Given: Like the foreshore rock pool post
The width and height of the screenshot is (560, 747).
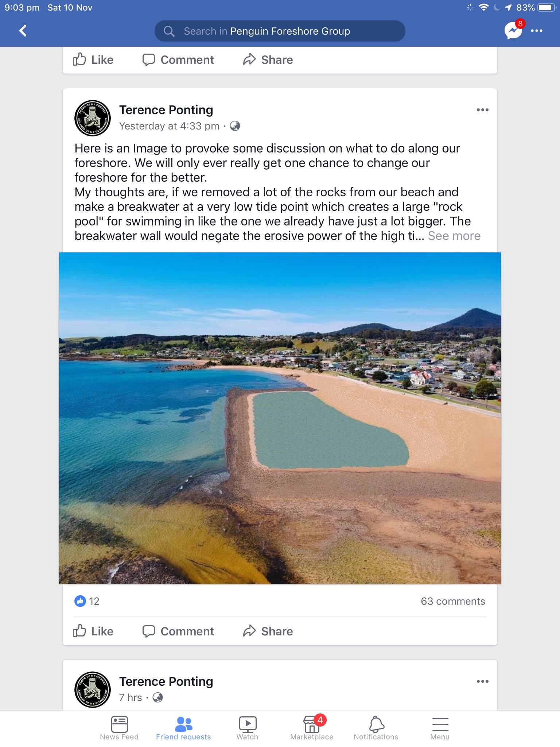Looking at the screenshot, I should tap(93, 631).
